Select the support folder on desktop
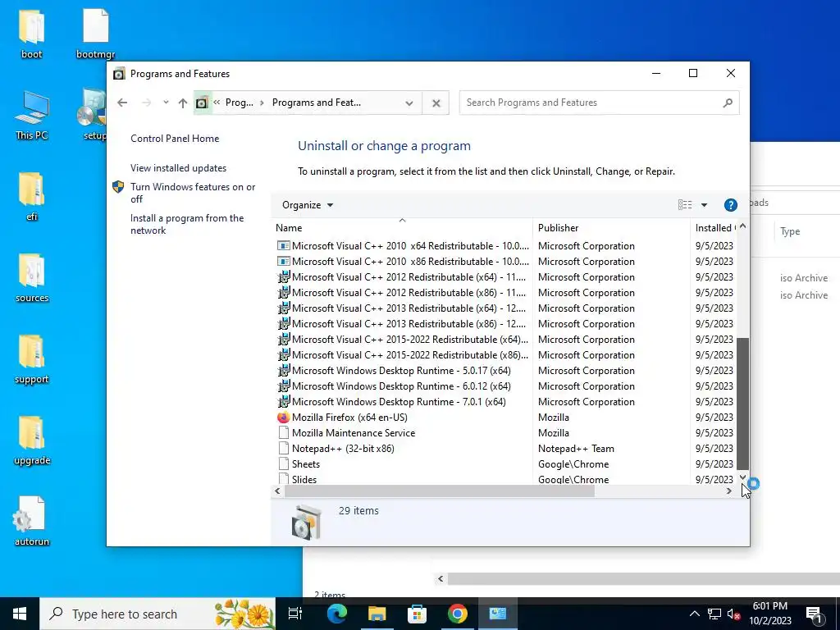The width and height of the screenshot is (840, 630). point(32,359)
